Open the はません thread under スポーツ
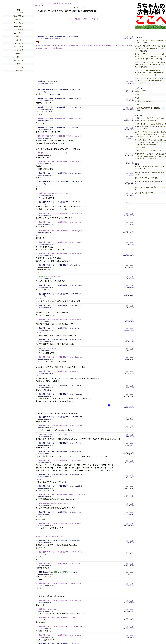Viewport: 166px width, 644px height. (138, 94)
